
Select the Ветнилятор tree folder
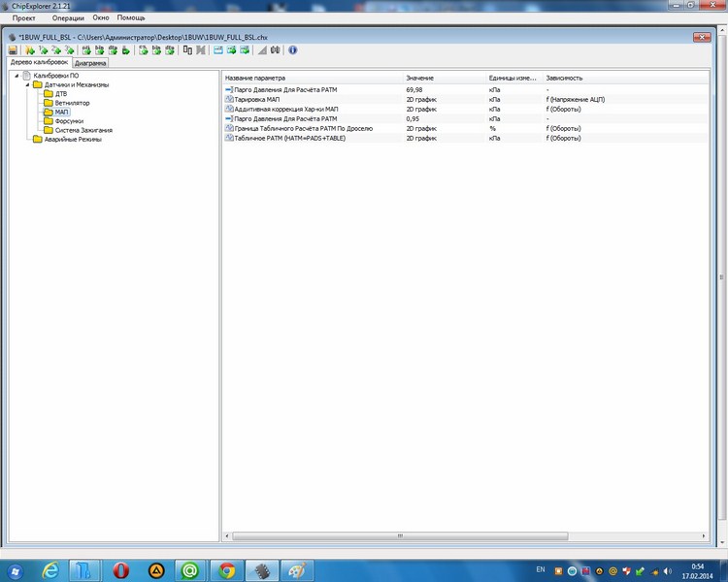(x=73, y=103)
